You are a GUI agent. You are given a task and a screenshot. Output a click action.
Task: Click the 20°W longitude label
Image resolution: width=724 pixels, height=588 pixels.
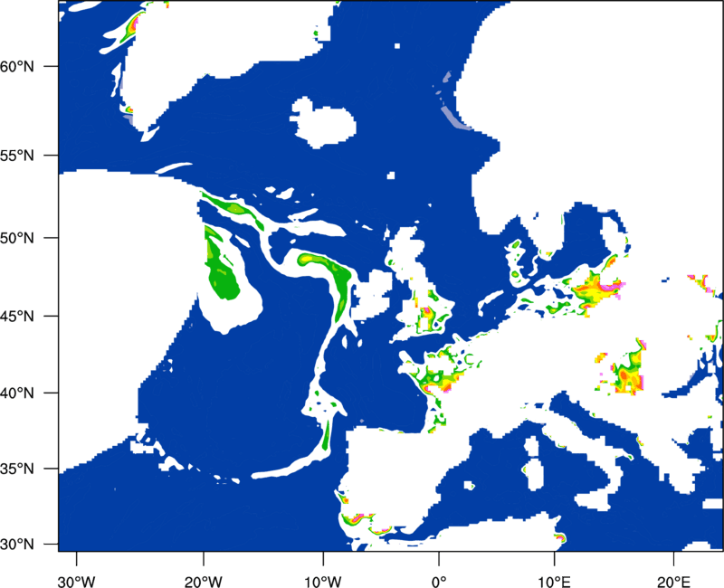[x=203, y=582]
